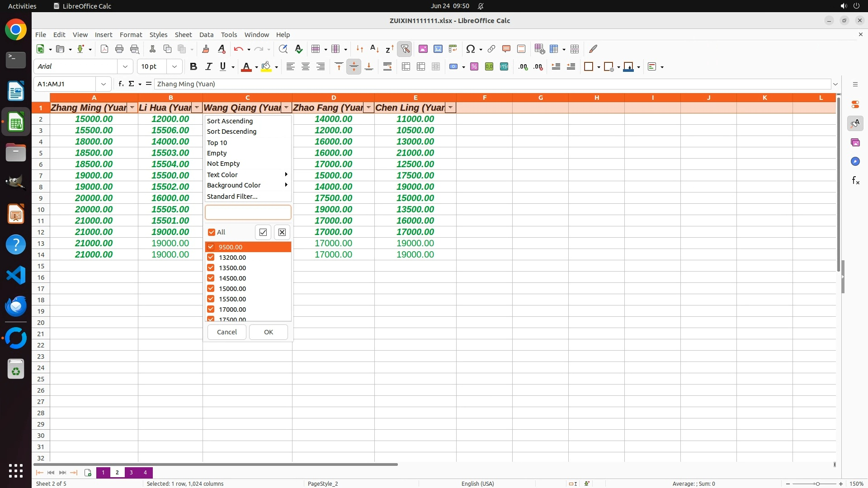Toggle the All checkbox in filter

coord(212,232)
